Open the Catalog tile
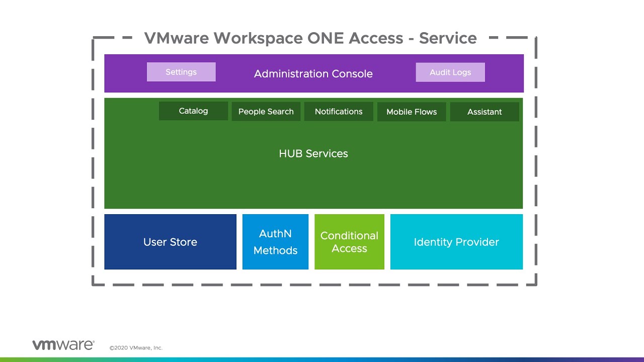This screenshot has width=644, height=362. click(193, 111)
